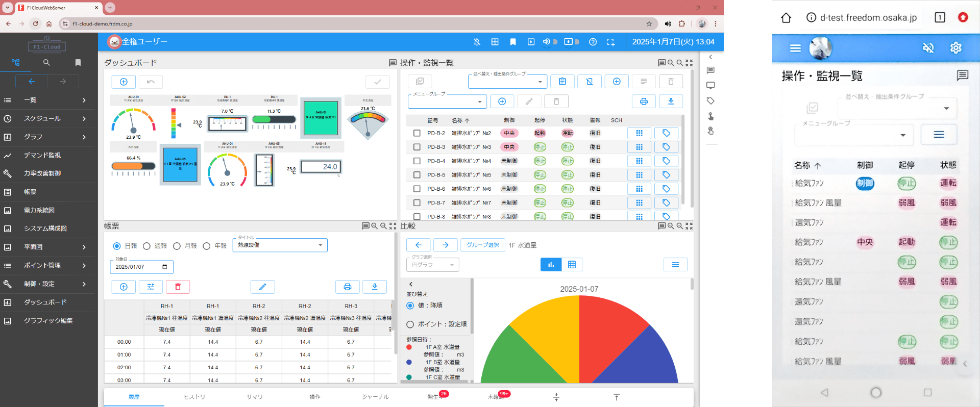Viewport: 980px width, 407px height.
Task: Select ポイント：設定順 sort option
Action: (410, 324)
